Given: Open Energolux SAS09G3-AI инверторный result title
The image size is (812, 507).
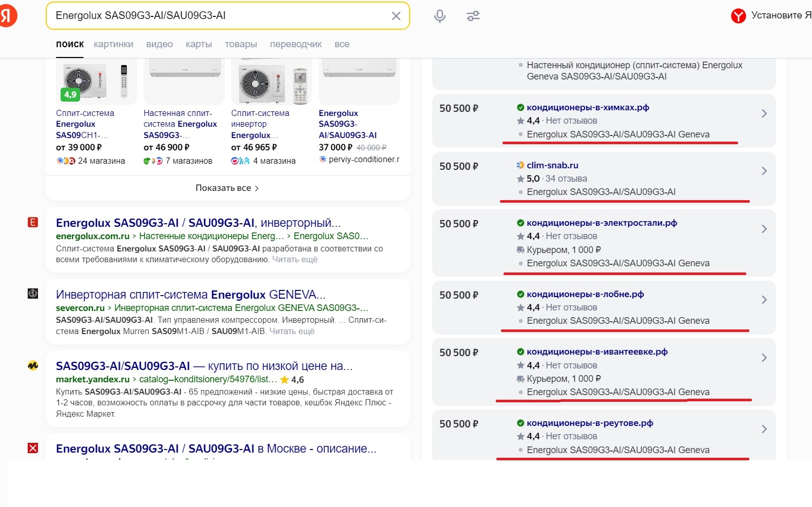Looking at the screenshot, I should pos(198,223).
